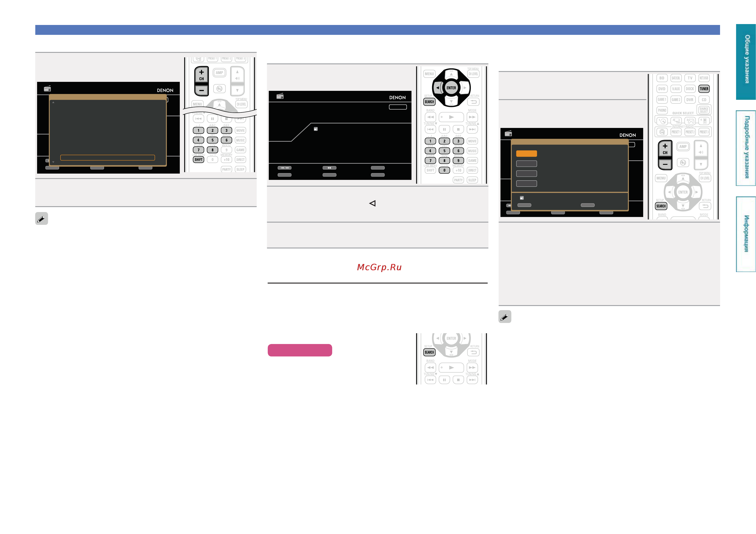756x534 pixels.
Task: Click AMP on the right remote
Action: [x=683, y=147]
